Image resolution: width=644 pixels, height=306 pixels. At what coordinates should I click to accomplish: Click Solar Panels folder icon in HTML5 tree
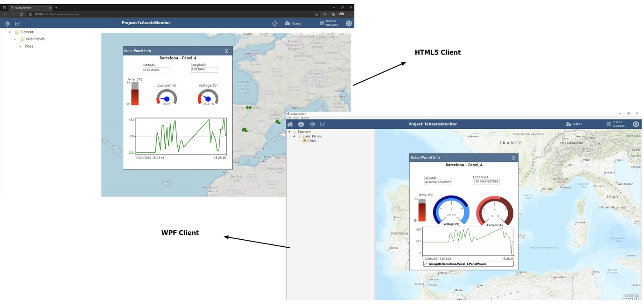point(22,39)
